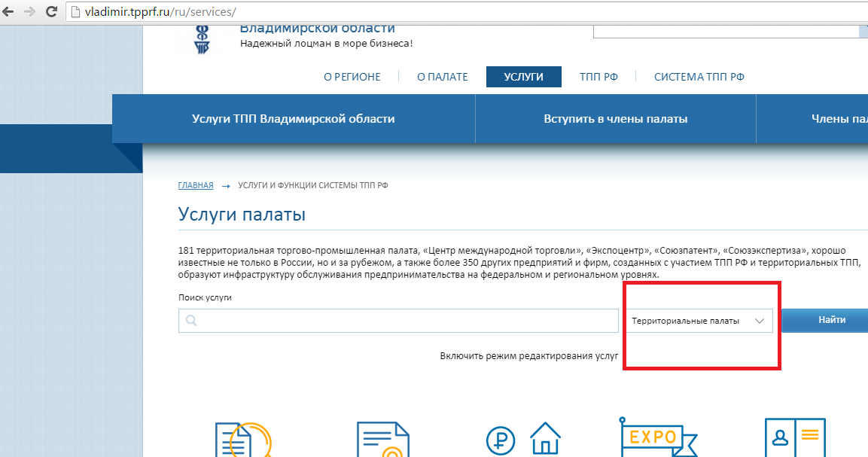Click the browser address bar URL

pyautogui.click(x=160, y=11)
